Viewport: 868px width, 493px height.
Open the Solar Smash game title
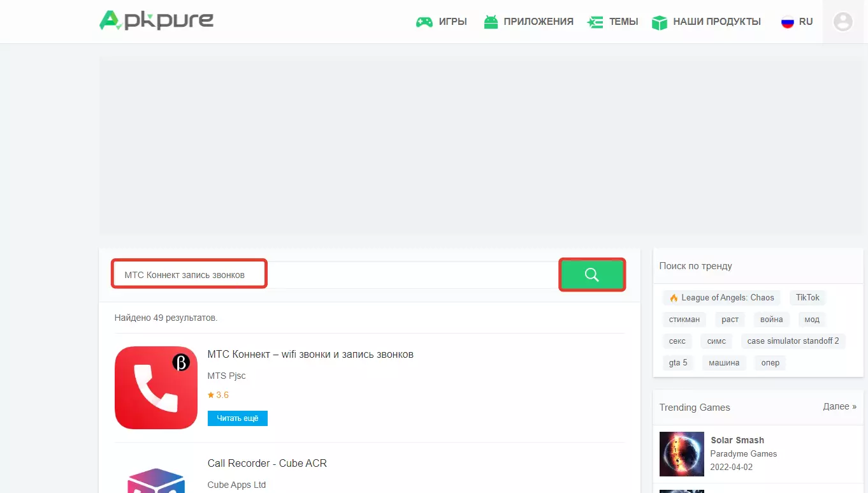[737, 440]
